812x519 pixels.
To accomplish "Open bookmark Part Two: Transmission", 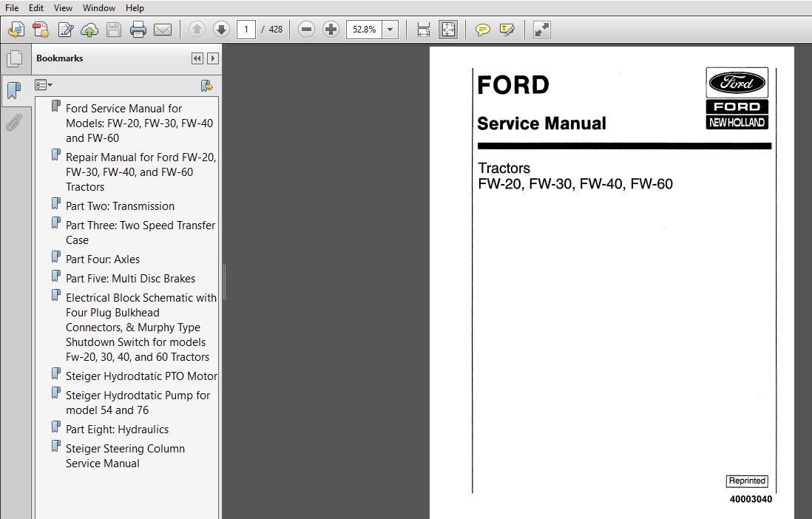I will [120, 206].
